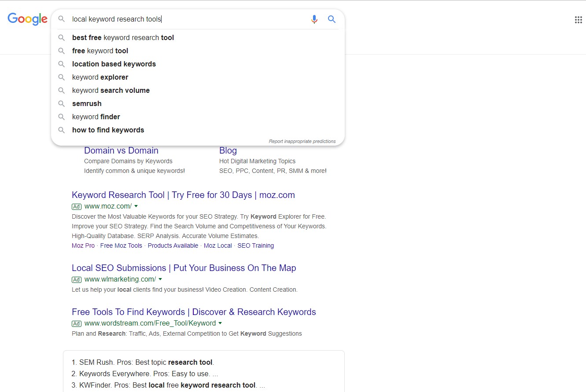
Task: Expand the dropdown arrow after www.moz.com/
Action: coord(136,206)
